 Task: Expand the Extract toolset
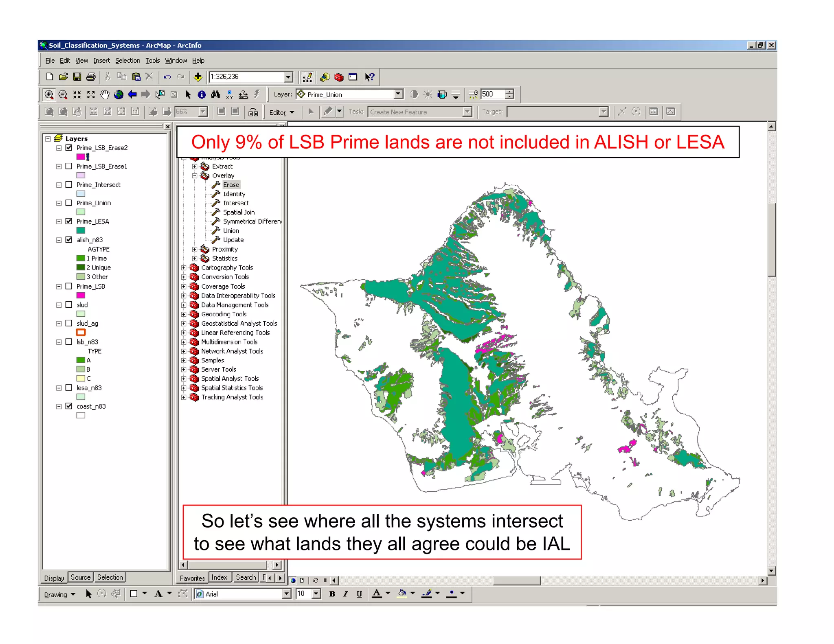point(195,166)
